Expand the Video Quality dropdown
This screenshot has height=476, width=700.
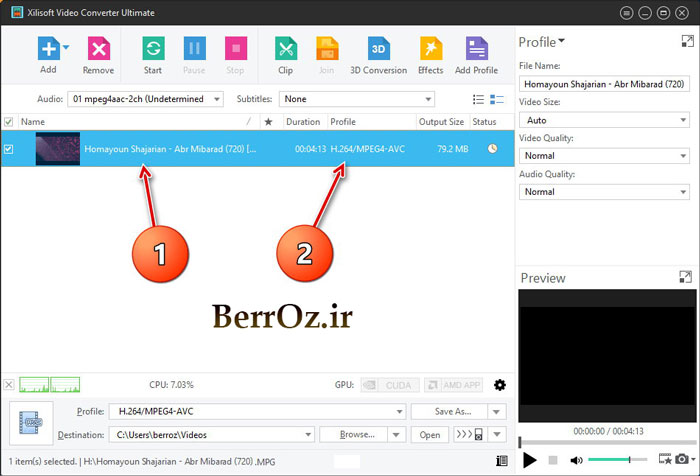(604, 156)
